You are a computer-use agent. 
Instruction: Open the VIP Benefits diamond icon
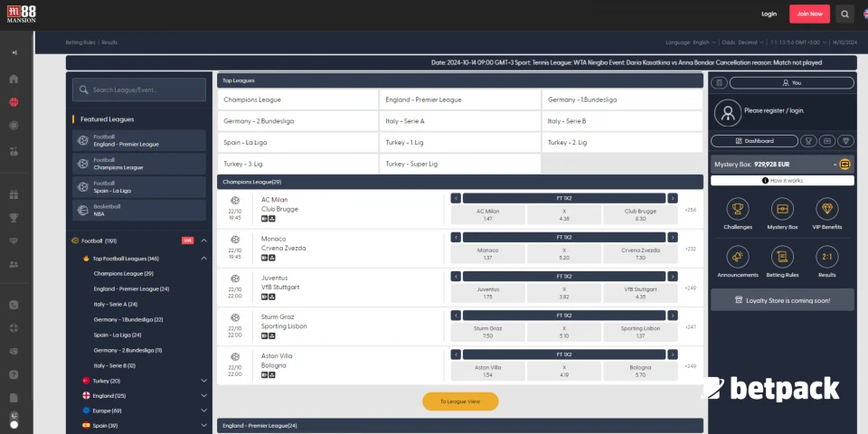[826, 209]
